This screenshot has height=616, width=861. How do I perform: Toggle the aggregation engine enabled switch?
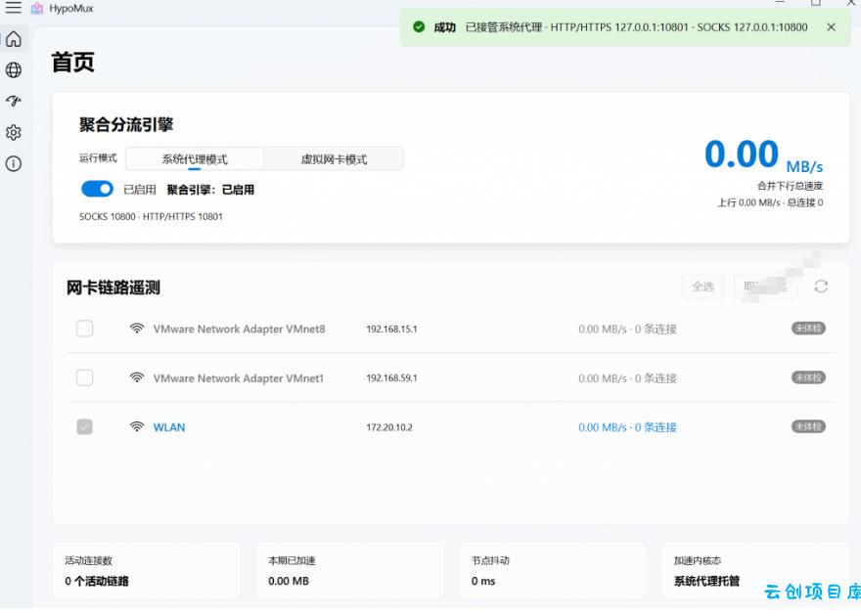[97, 189]
